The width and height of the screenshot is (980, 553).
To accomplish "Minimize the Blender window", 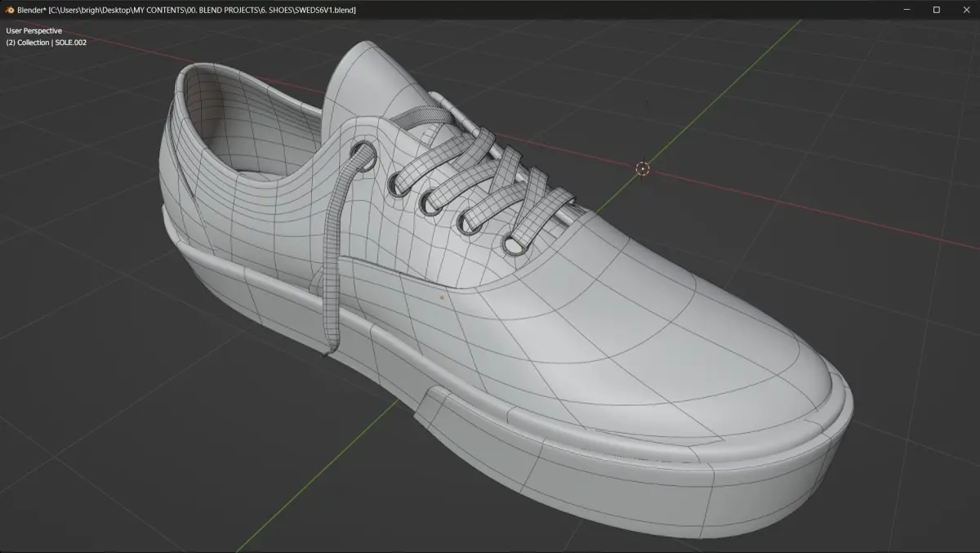I will click(x=908, y=9).
